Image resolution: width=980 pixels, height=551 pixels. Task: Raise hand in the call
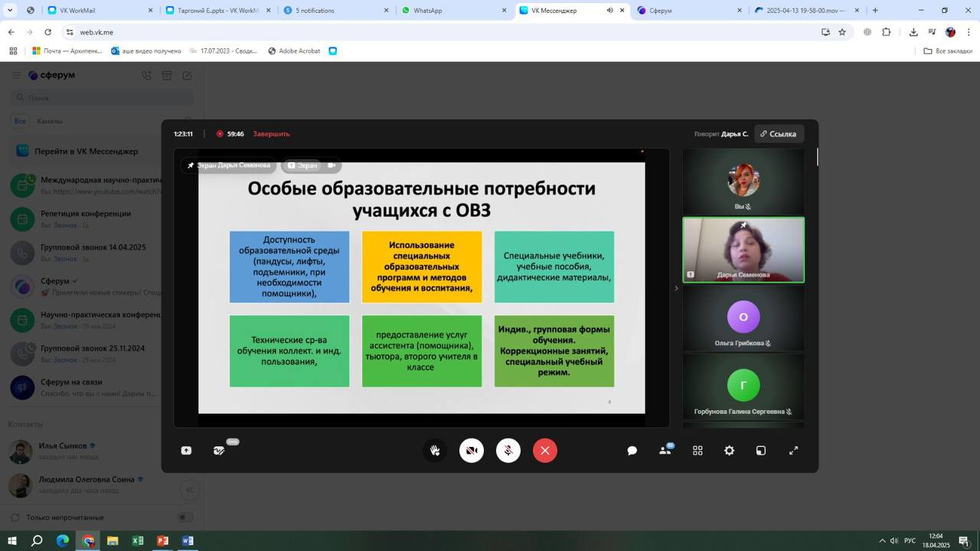click(435, 451)
